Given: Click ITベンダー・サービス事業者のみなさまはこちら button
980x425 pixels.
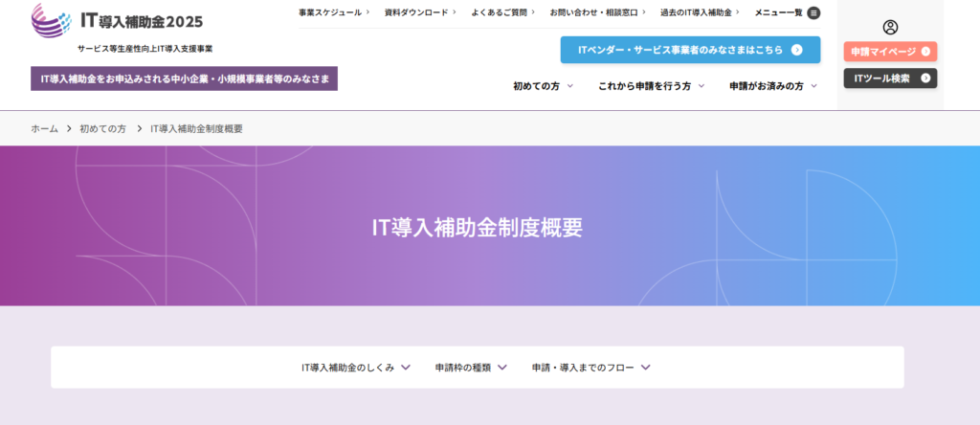Looking at the screenshot, I should pyautogui.click(x=690, y=50).
